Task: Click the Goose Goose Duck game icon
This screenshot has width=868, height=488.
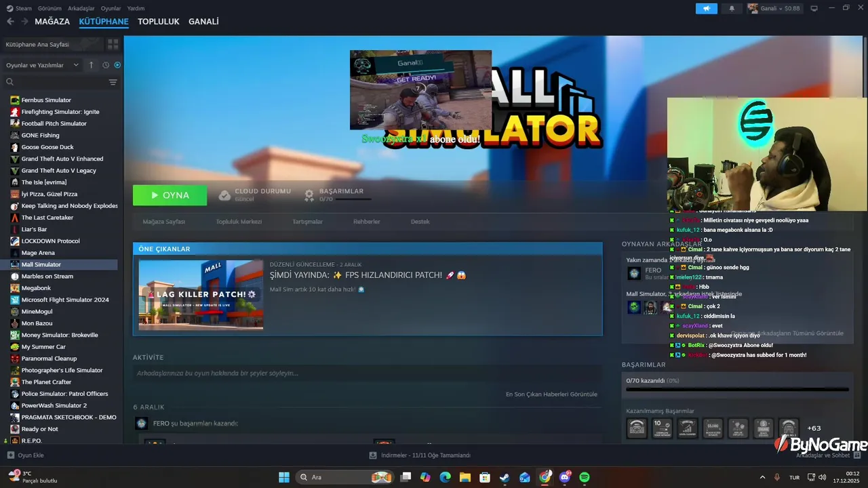Action: (15, 147)
